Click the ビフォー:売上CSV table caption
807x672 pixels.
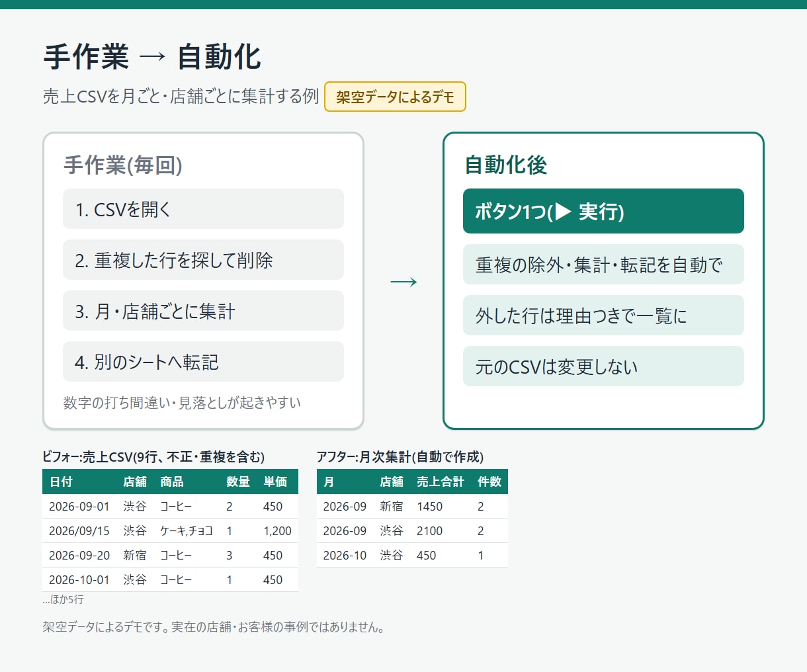point(153,457)
